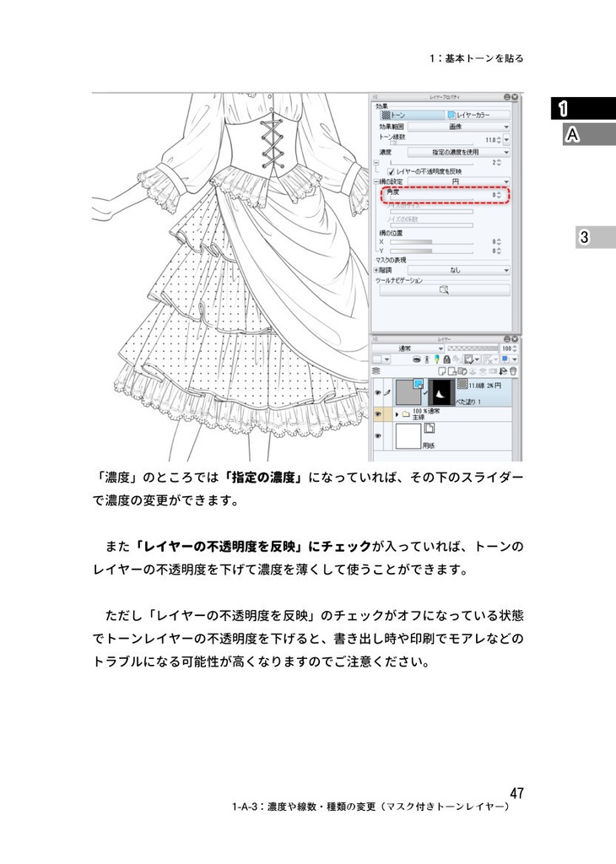Collapse the density sub-options minus expander
The width and height of the screenshot is (616, 864).
pos(376,163)
